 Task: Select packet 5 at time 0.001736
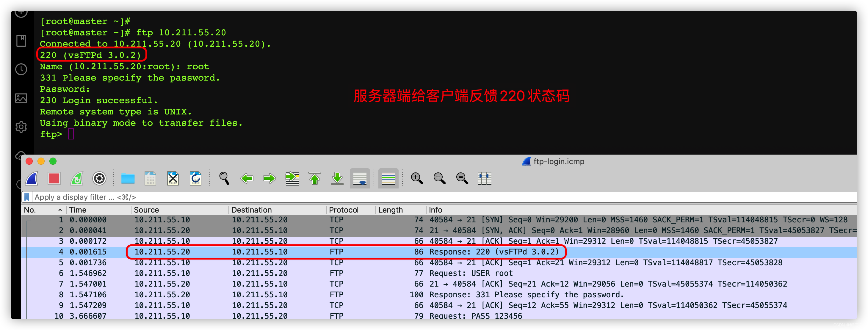click(439, 263)
